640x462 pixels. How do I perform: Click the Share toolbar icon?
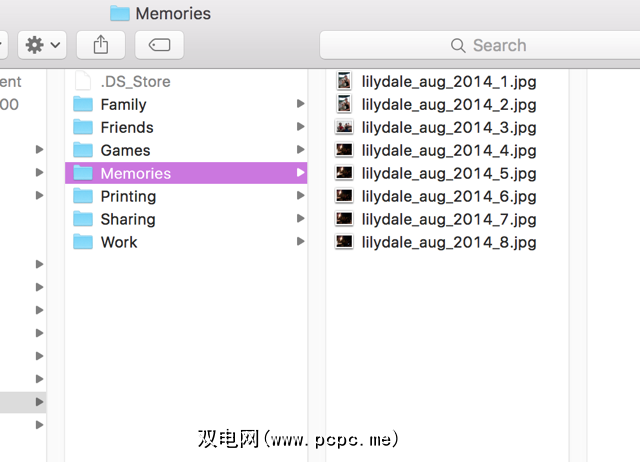click(100, 45)
